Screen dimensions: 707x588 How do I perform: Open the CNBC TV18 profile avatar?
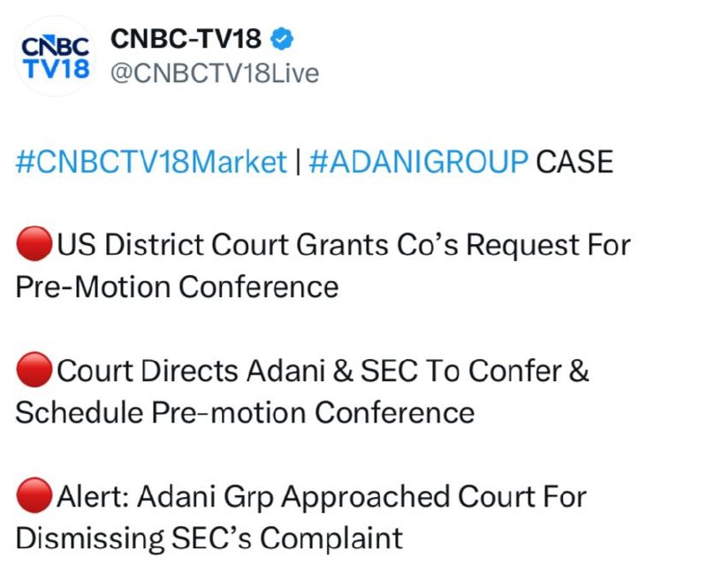pos(54,56)
